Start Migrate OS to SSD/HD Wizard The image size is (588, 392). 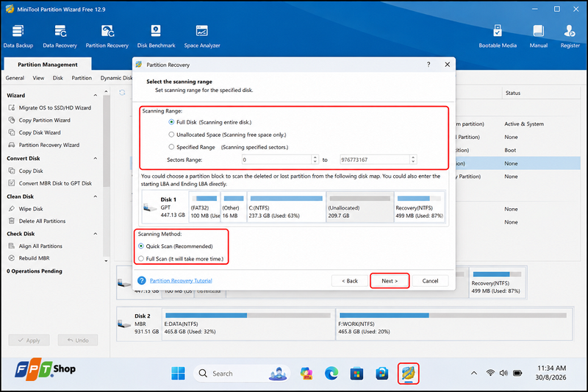point(50,107)
